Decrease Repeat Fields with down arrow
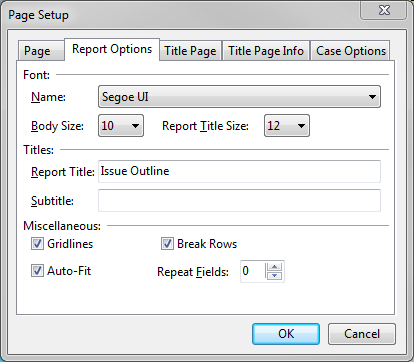Viewport: 414px width, 362px height. tap(275, 276)
